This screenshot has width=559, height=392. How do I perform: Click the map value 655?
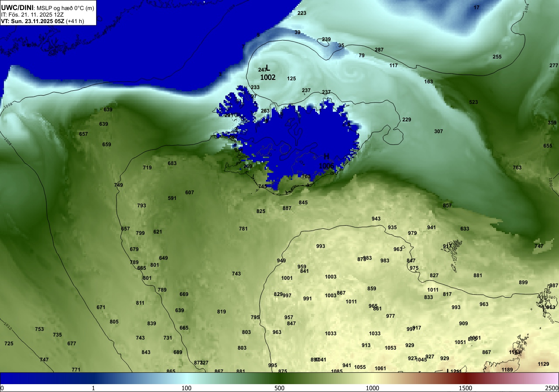pyautogui.click(x=548, y=146)
